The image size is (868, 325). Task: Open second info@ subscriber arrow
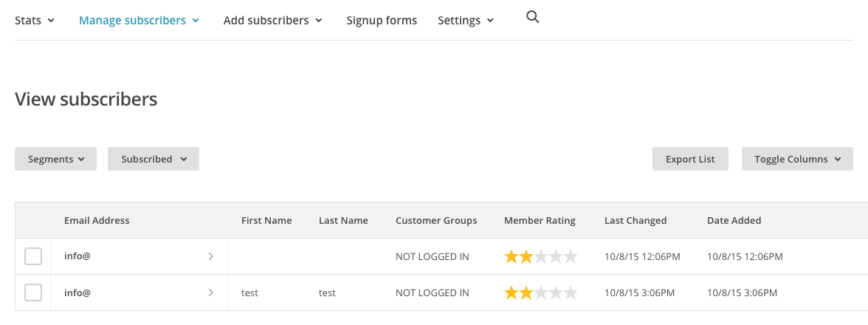(x=211, y=293)
